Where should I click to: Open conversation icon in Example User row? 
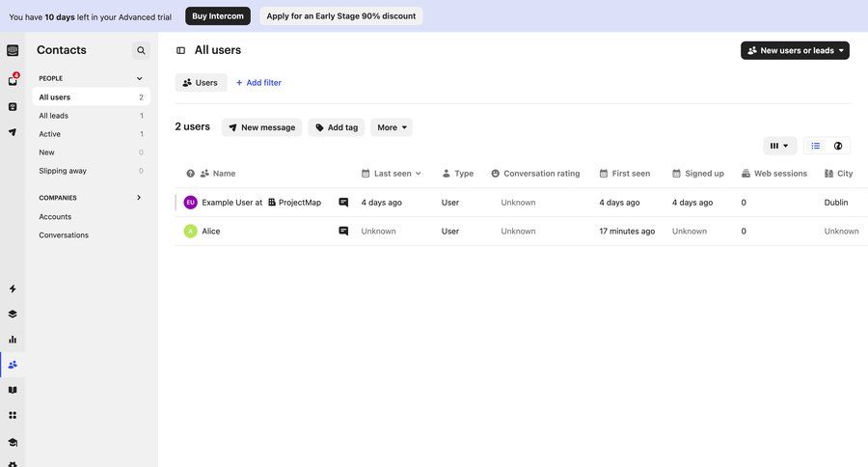tap(343, 203)
